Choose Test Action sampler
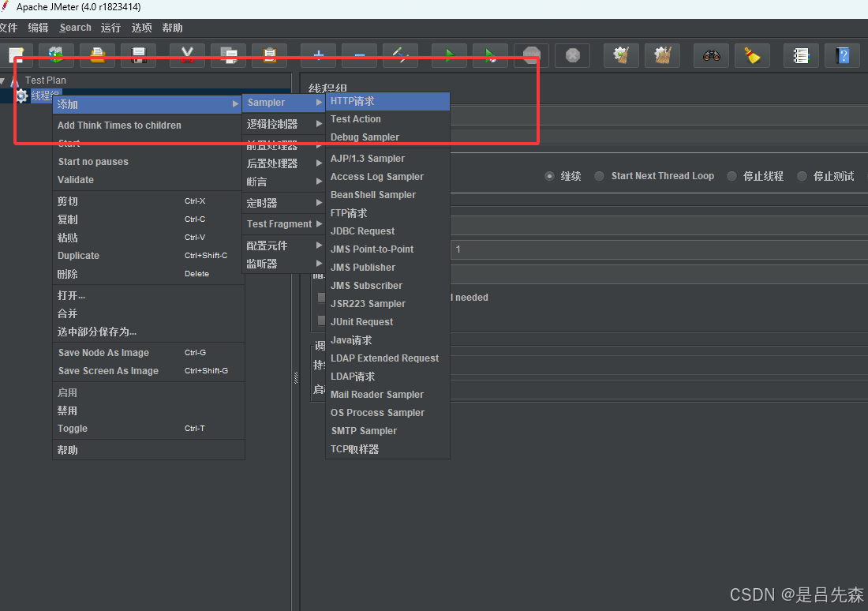Viewport: 868px width, 611px height. [387, 119]
